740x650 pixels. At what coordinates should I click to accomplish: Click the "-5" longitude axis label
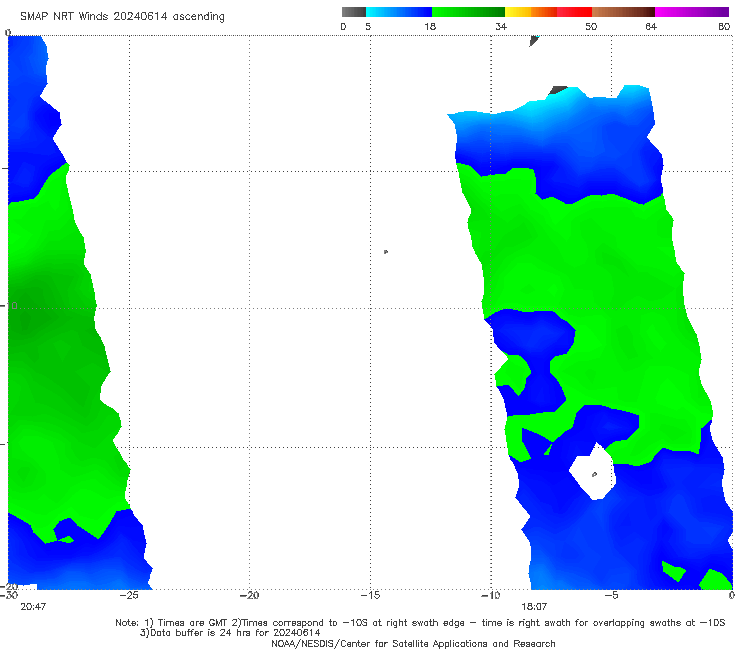pyautogui.click(x=611, y=595)
